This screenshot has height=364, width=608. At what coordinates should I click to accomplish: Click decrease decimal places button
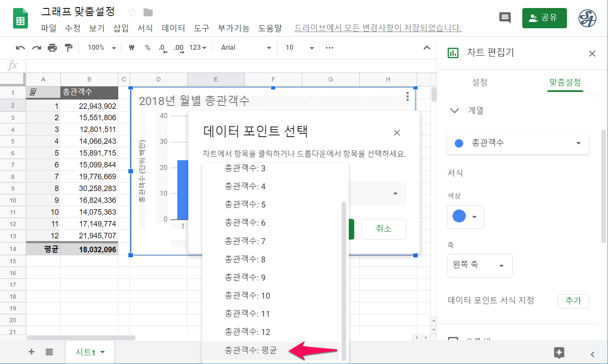point(163,48)
